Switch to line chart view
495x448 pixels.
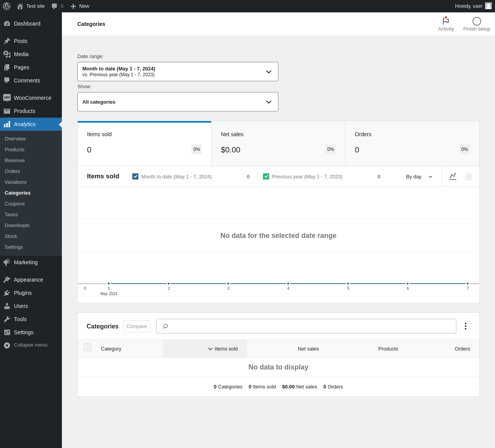click(453, 176)
